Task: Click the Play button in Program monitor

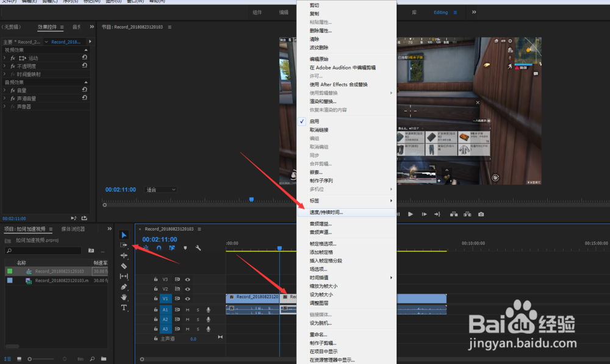Action: 410,214
